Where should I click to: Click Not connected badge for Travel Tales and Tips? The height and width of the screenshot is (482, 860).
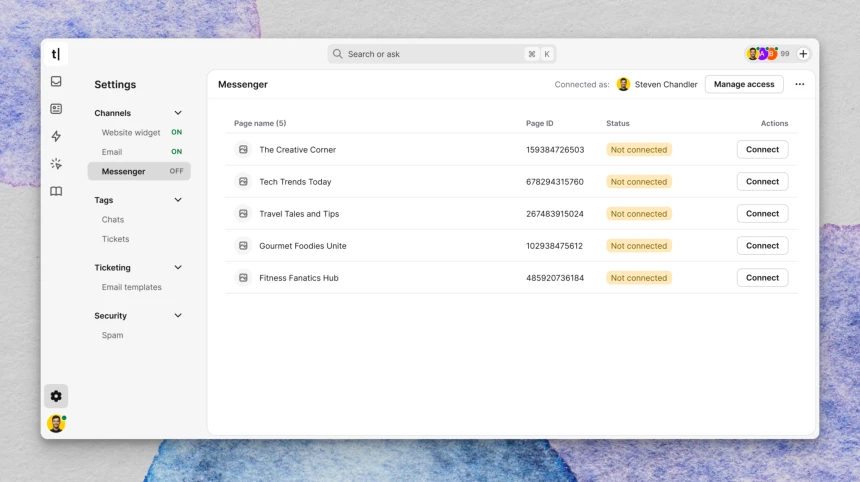[x=639, y=214]
